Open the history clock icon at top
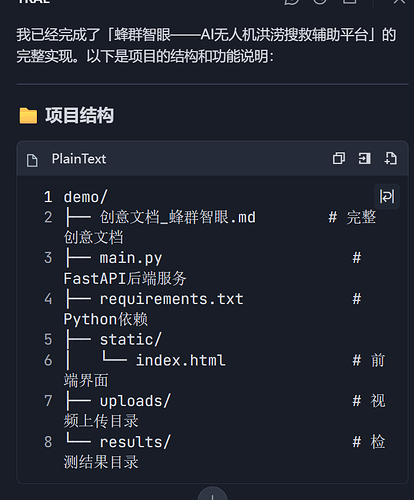 pyautogui.click(x=320, y=2)
